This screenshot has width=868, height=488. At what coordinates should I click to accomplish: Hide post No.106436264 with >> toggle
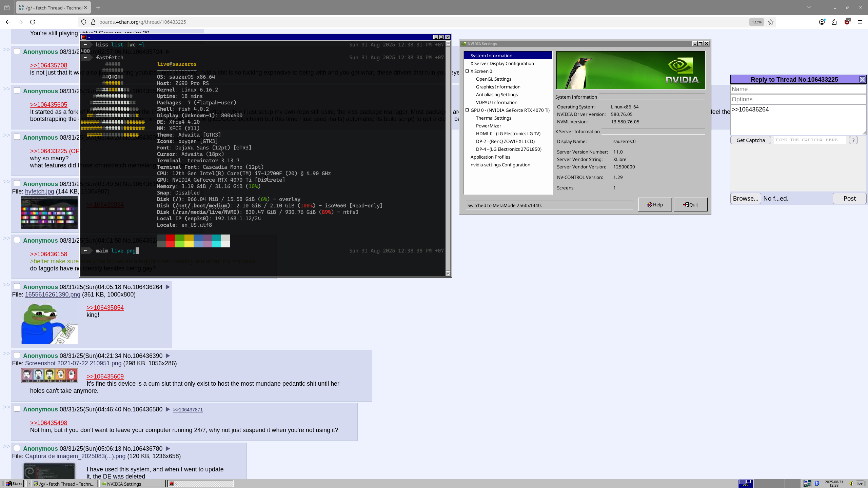[x=6, y=285]
